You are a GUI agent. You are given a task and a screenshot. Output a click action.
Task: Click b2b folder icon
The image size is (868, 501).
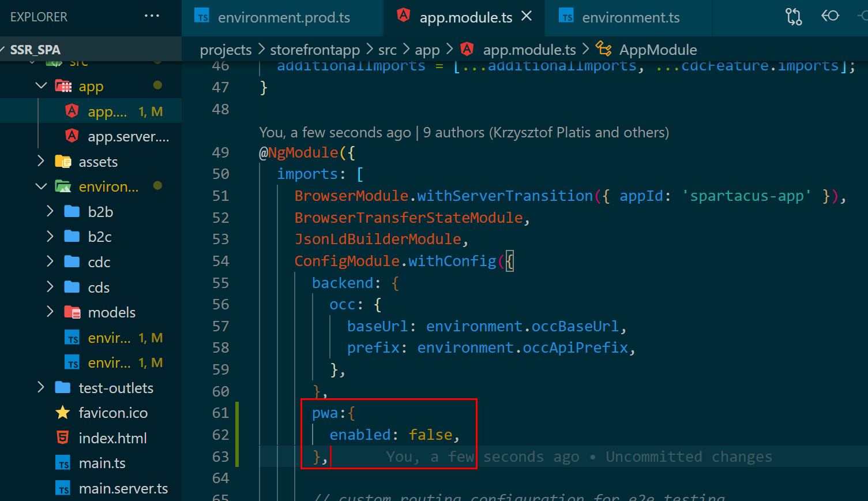(72, 211)
